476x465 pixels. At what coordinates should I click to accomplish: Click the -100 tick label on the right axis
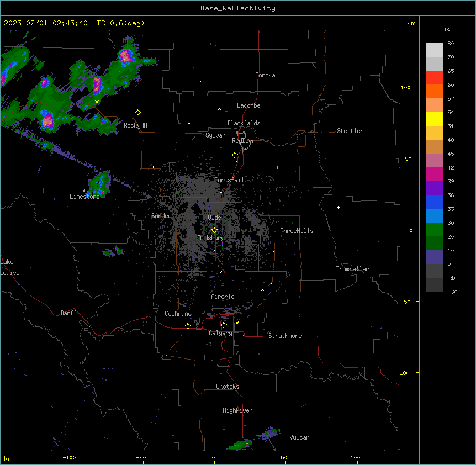click(x=404, y=373)
